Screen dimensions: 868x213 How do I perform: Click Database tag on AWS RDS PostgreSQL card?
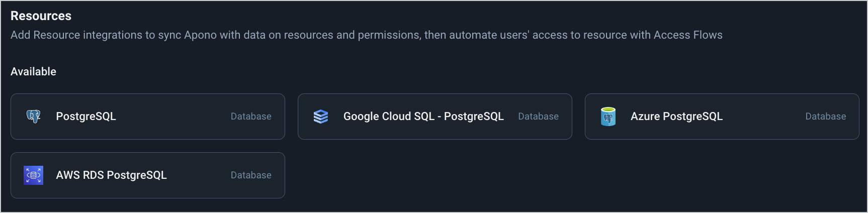point(251,175)
